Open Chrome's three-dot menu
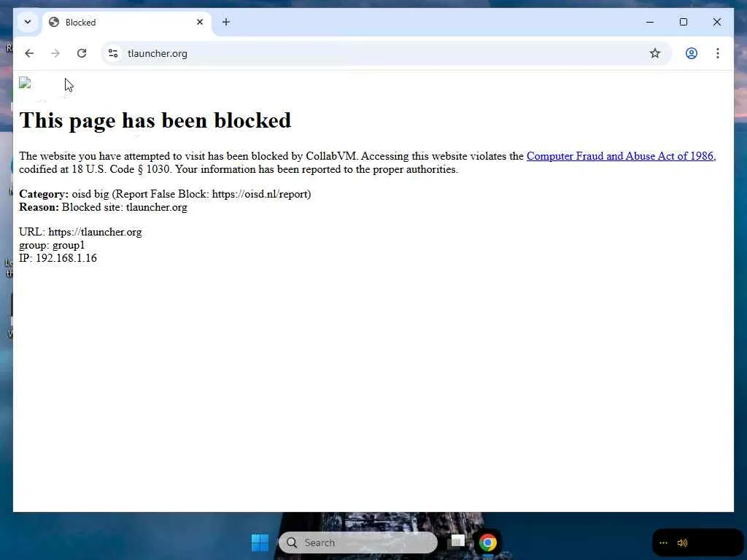The image size is (747, 560). [x=718, y=53]
